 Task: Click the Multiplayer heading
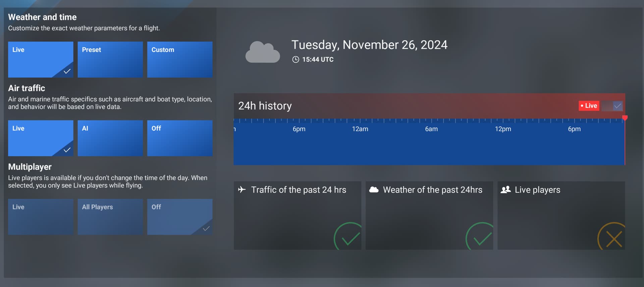30,167
